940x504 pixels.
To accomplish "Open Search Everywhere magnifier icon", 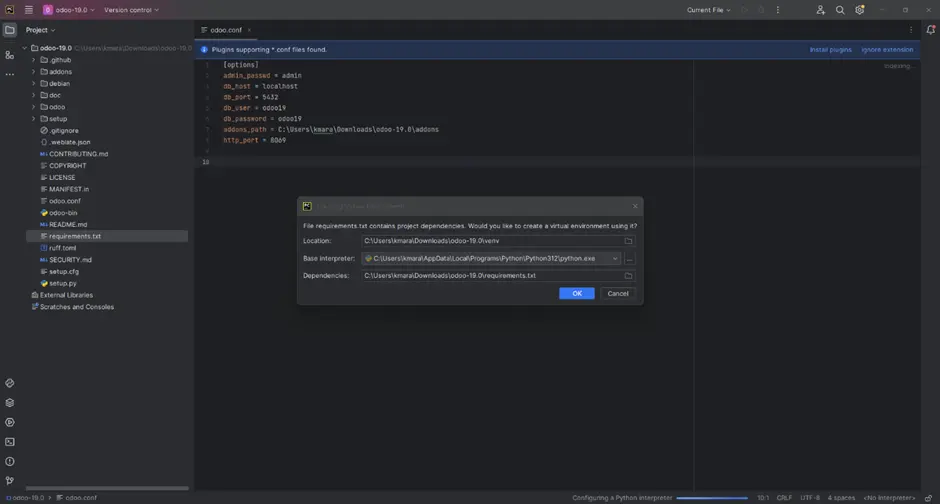I will pyautogui.click(x=840, y=10).
